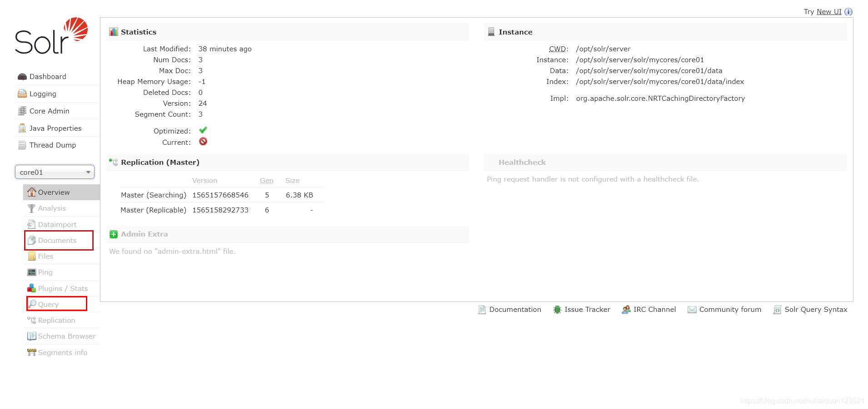Click the Overview house icon
Screen dimensions: 868x409
(31, 192)
